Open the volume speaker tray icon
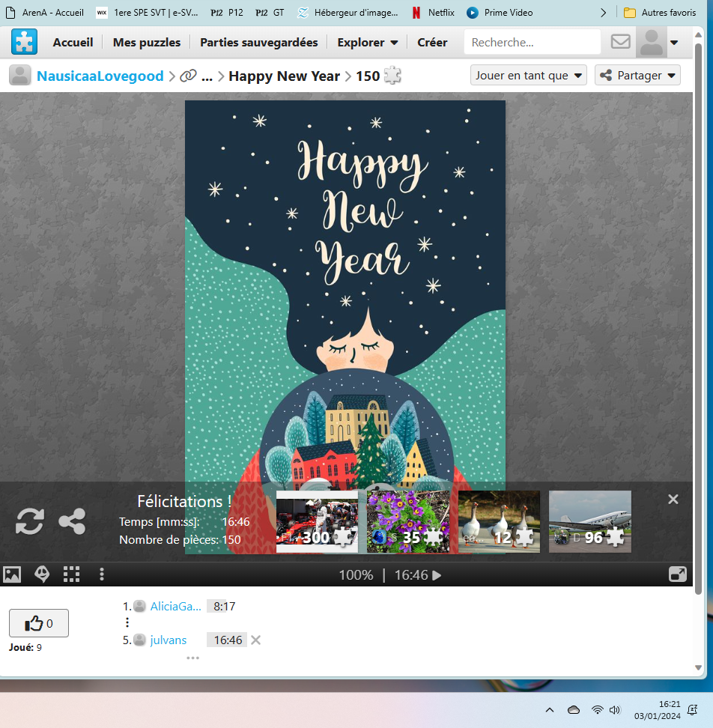The height and width of the screenshot is (728, 713). point(615,709)
